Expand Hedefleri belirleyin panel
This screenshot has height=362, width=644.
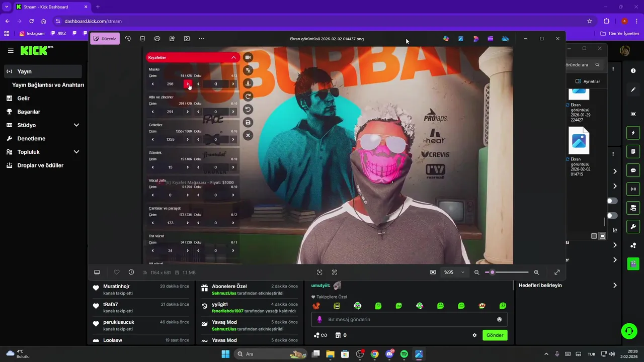pos(615,285)
